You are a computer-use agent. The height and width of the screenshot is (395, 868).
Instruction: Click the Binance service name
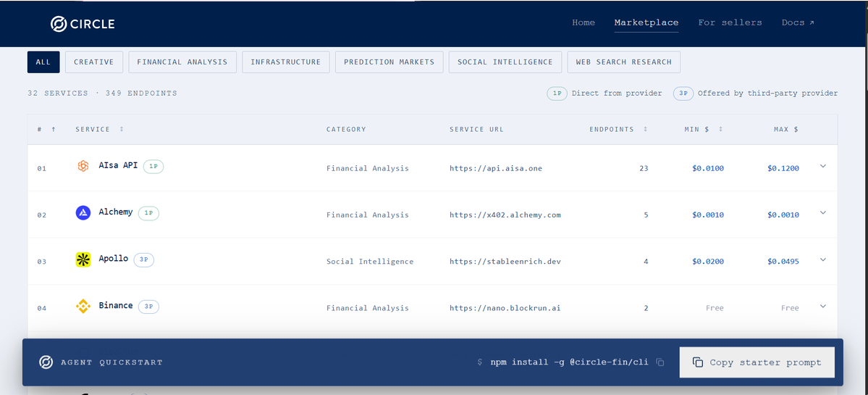click(116, 305)
